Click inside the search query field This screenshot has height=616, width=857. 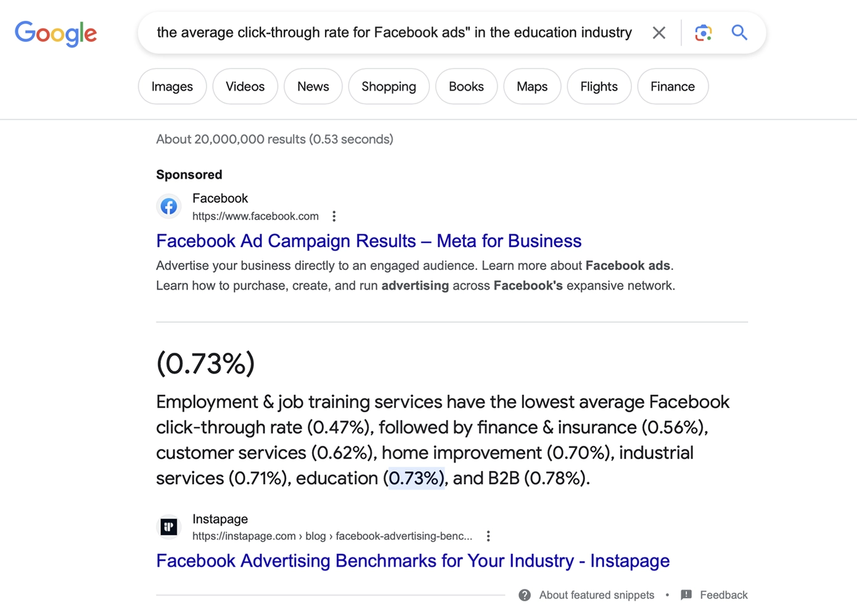click(x=394, y=33)
